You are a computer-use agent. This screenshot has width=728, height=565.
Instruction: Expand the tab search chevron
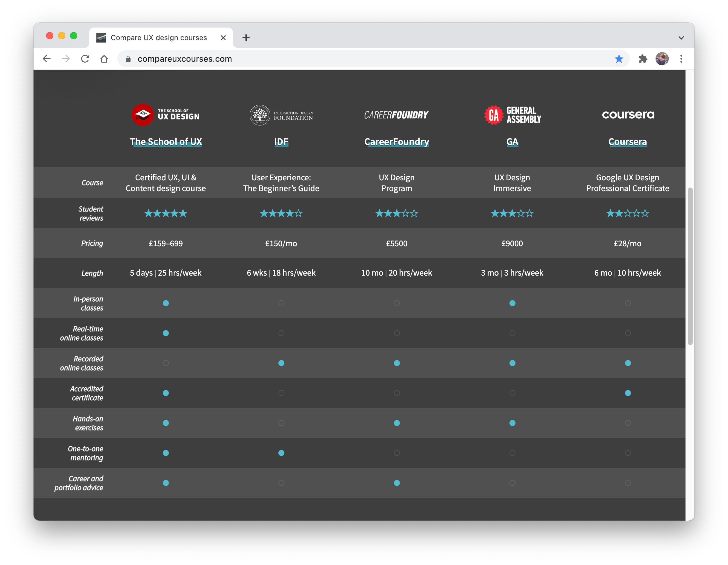681,38
